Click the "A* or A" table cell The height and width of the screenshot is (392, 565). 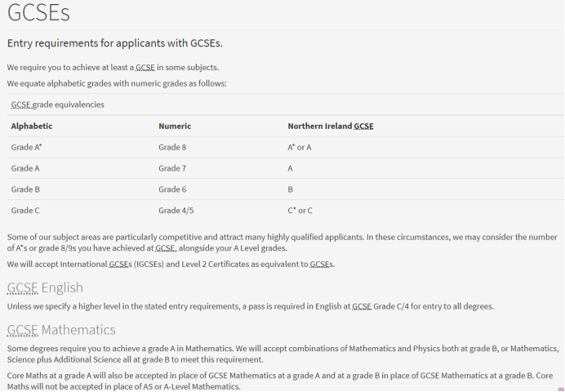[x=300, y=147]
